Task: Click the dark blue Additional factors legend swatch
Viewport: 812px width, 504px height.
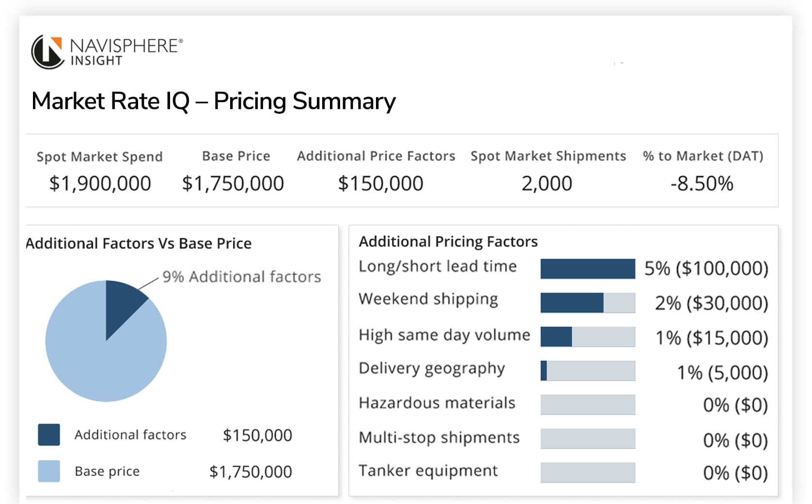Action: point(49,434)
